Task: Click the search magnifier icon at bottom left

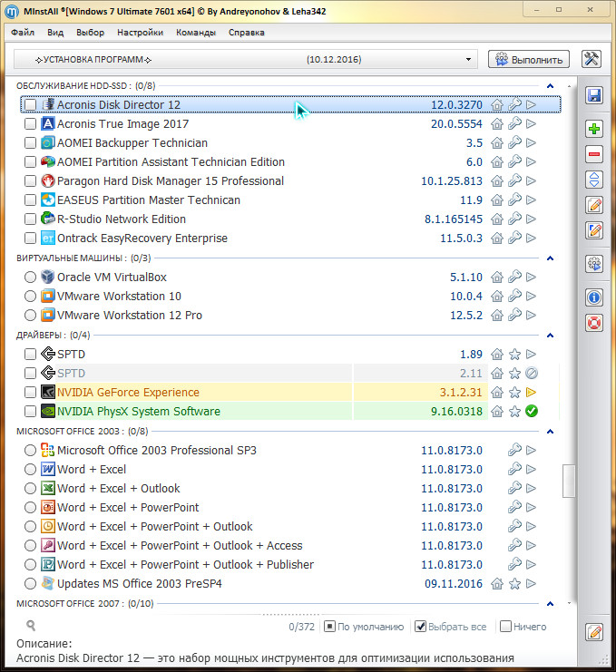Action: coord(31,626)
